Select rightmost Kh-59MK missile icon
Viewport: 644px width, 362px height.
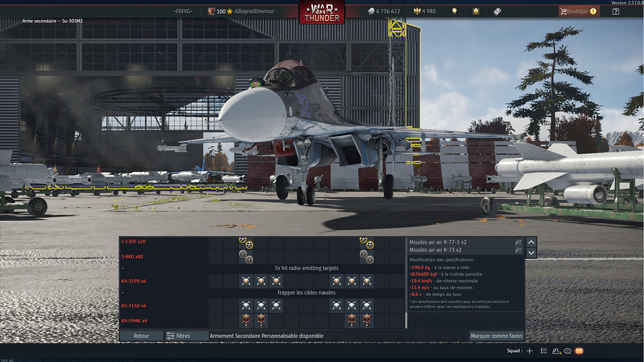pos(367,321)
